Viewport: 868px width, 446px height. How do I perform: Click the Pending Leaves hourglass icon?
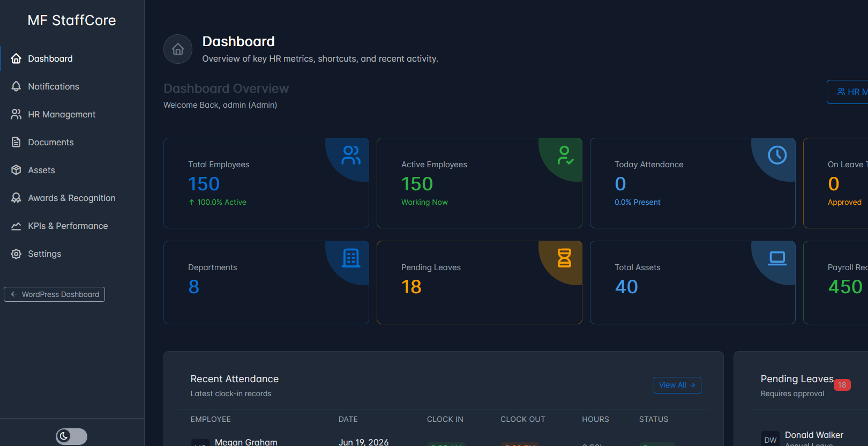[565, 258]
